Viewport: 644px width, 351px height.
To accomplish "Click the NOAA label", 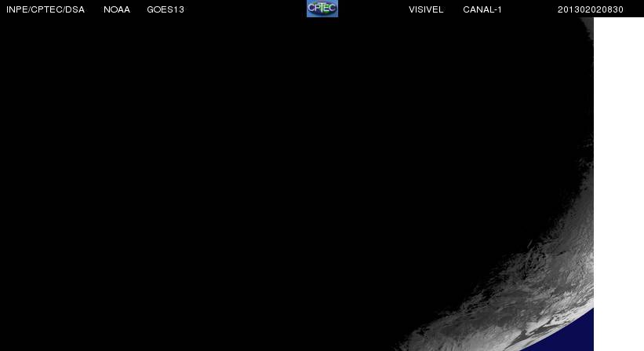I will 117,9.
